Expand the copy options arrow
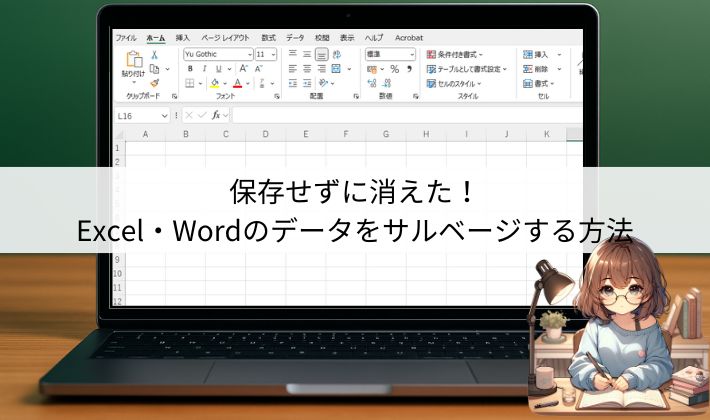This screenshot has height=420, width=710. tap(168, 69)
